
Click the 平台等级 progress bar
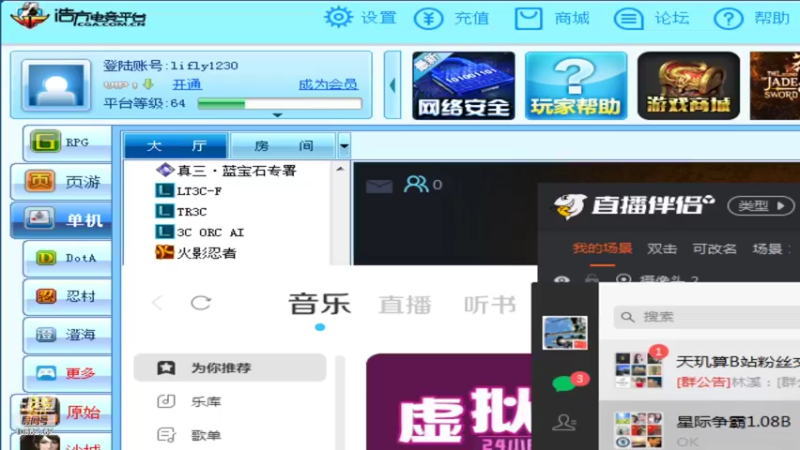[280, 104]
